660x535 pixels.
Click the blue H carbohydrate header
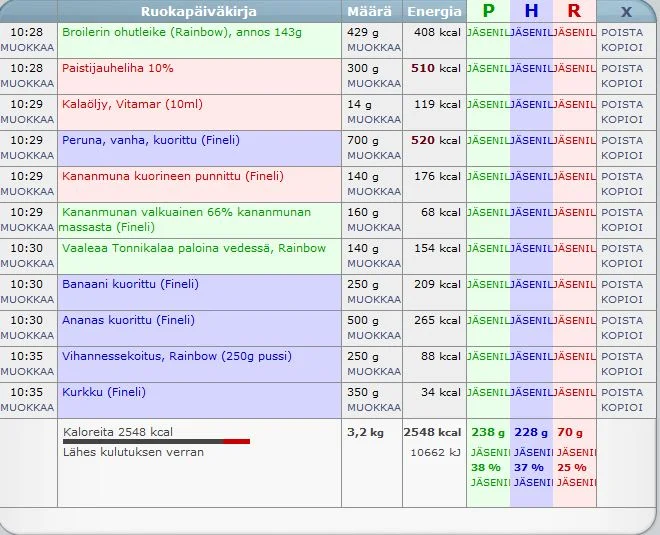point(530,11)
